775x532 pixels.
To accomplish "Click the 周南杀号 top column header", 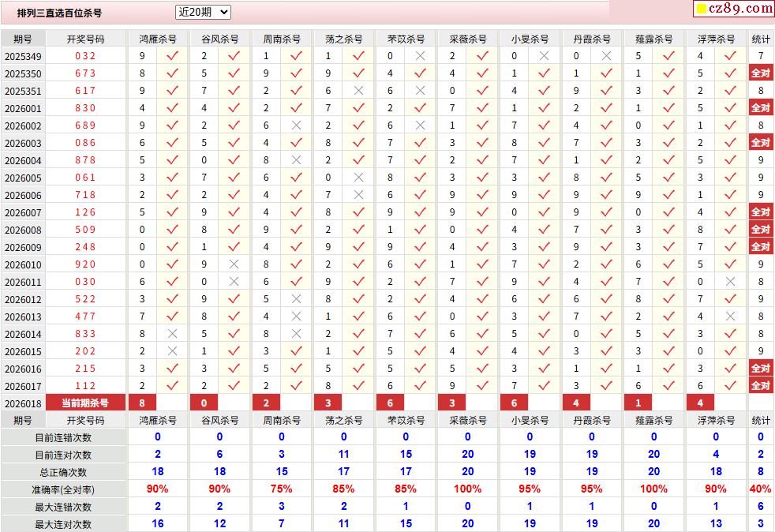I will (x=282, y=39).
